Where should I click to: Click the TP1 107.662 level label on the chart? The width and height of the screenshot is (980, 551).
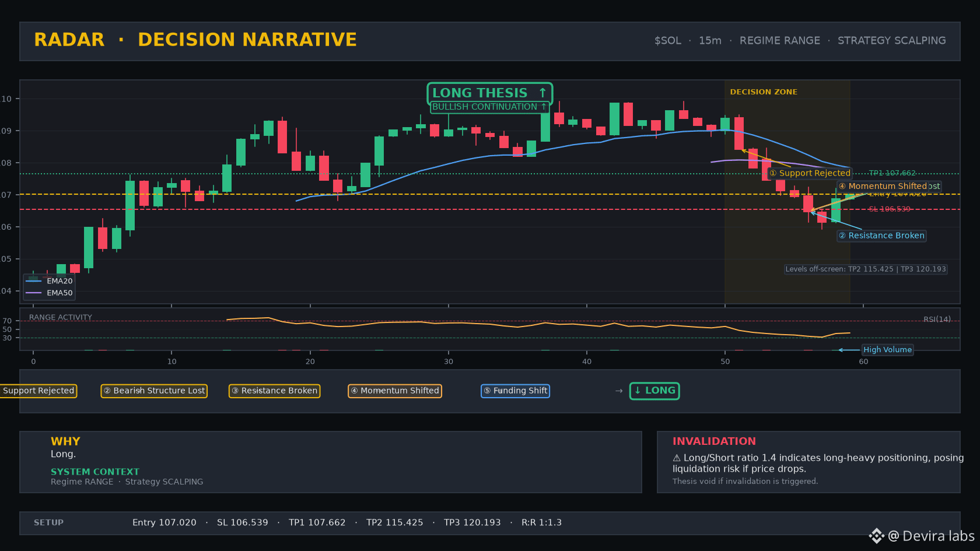(892, 173)
